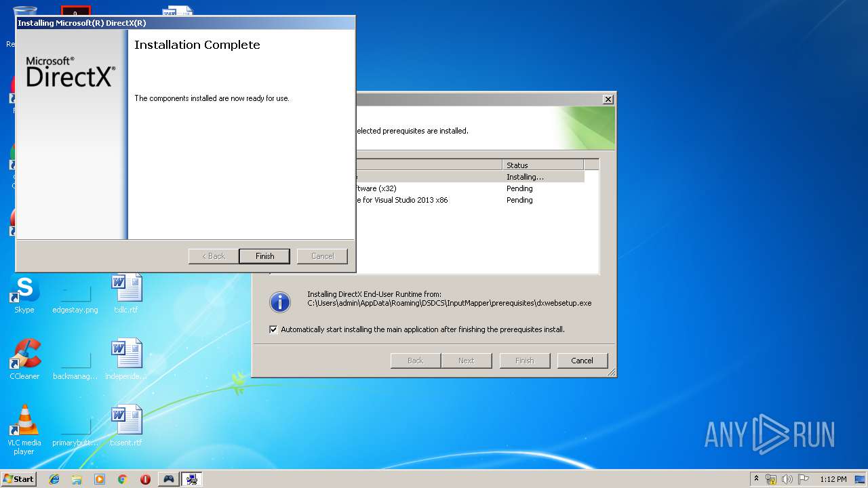This screenshot has width=868, height=488.
Task: Cancel the prerequisites setup wizard
Action: 582,361
